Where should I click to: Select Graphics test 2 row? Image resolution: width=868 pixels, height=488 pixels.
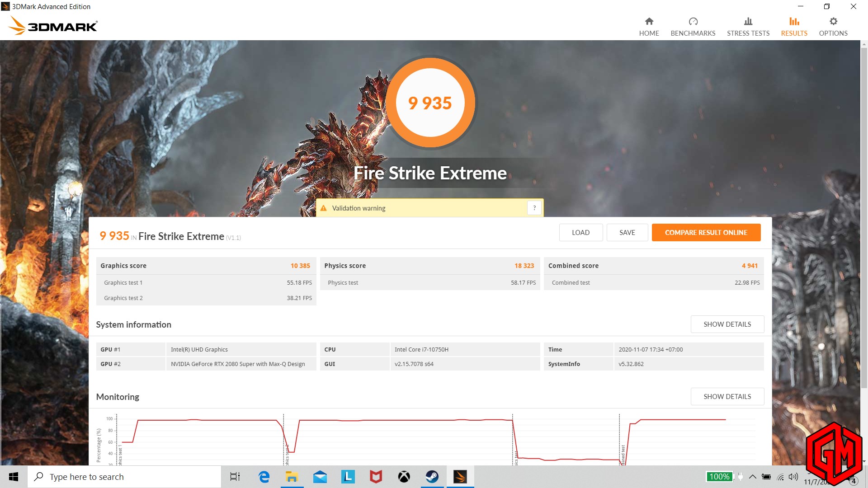tap(206, 298)
